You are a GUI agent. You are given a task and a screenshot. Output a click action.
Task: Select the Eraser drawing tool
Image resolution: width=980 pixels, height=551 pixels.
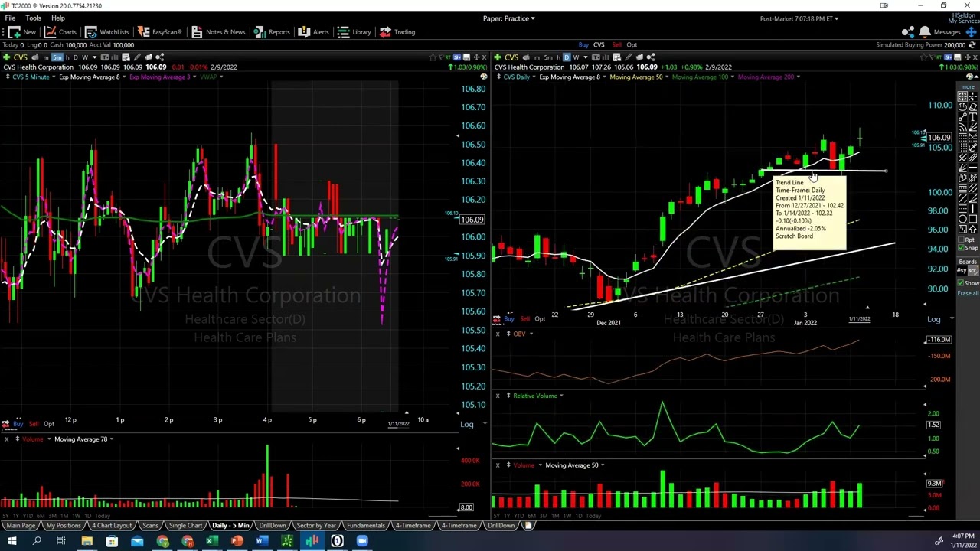point(973,106)
